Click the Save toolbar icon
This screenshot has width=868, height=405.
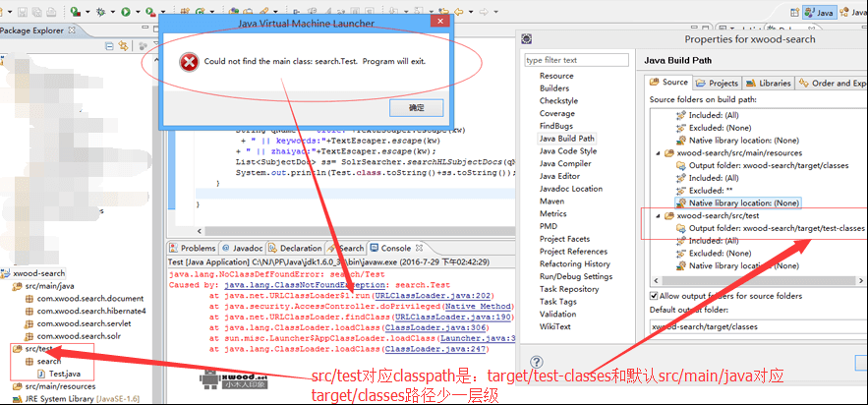23,11
